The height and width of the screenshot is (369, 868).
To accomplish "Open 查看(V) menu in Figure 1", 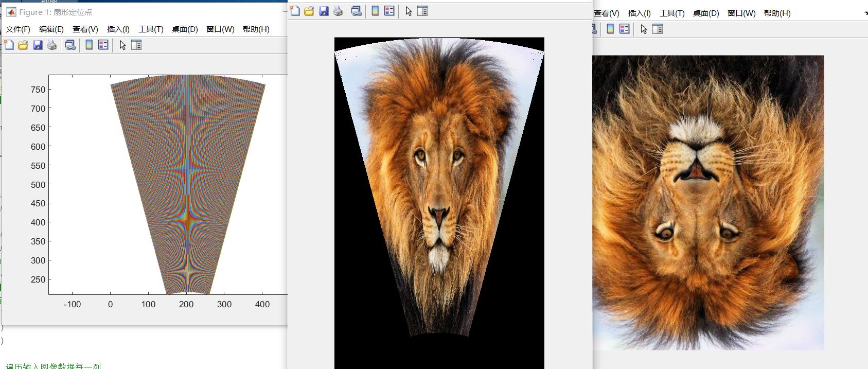I will click(x=85, y=29).
